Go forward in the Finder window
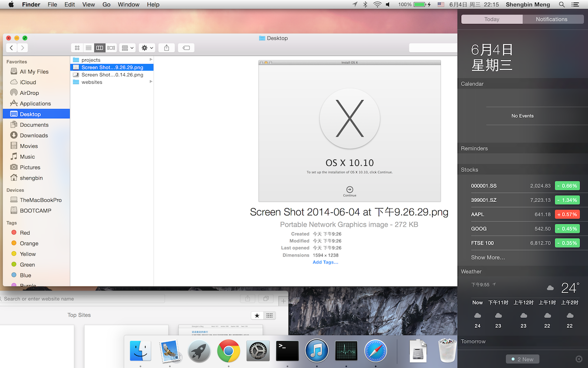The width and height of the screenshot is (588, 368). tap(23, 48)
